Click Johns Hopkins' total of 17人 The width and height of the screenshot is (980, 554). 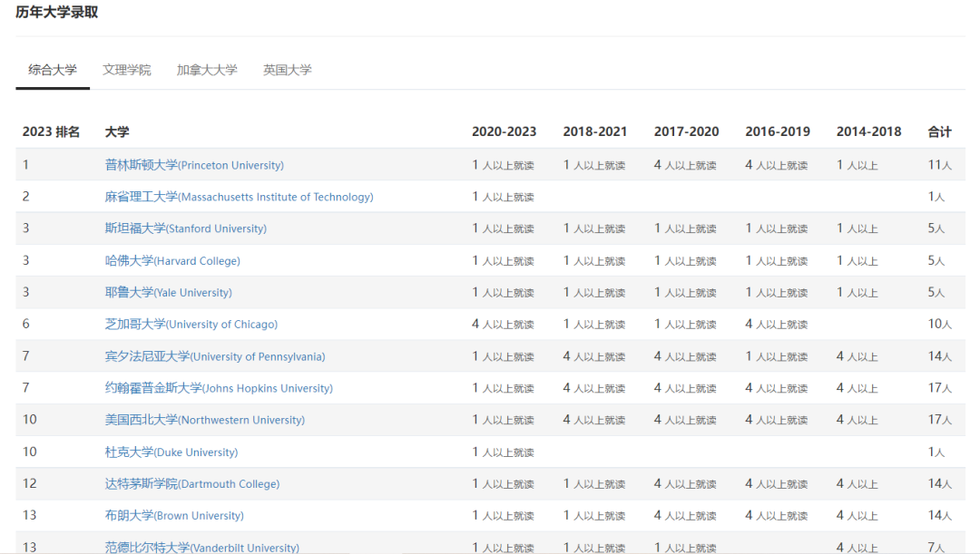pos(940,388)
